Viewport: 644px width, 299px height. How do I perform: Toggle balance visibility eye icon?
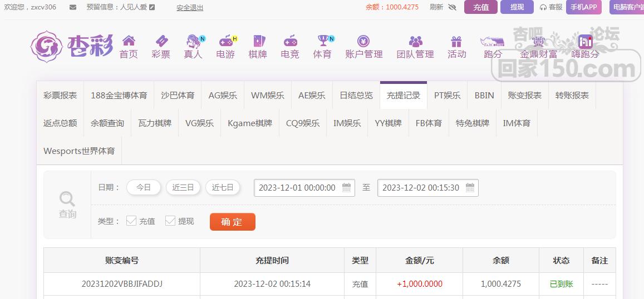tap(452, 7)
